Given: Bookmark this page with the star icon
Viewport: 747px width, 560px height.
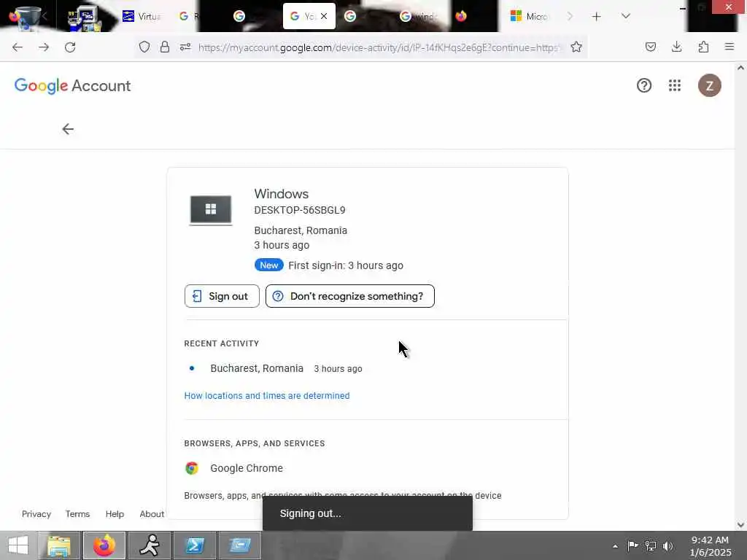Looking at the screenshot, I should tap(576, 47).
